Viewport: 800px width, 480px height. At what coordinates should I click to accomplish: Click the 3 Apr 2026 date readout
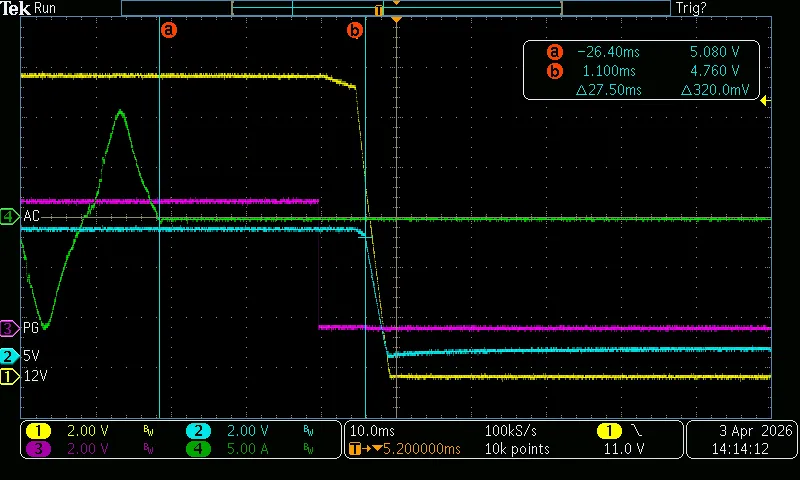point(756,431)
